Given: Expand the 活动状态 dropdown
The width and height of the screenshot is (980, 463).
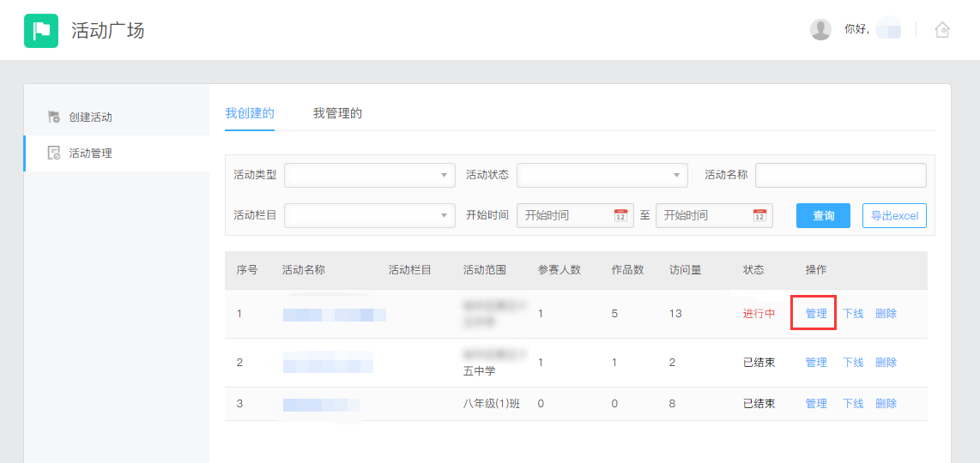Looking at the screenshot, I should pos(602,175).
